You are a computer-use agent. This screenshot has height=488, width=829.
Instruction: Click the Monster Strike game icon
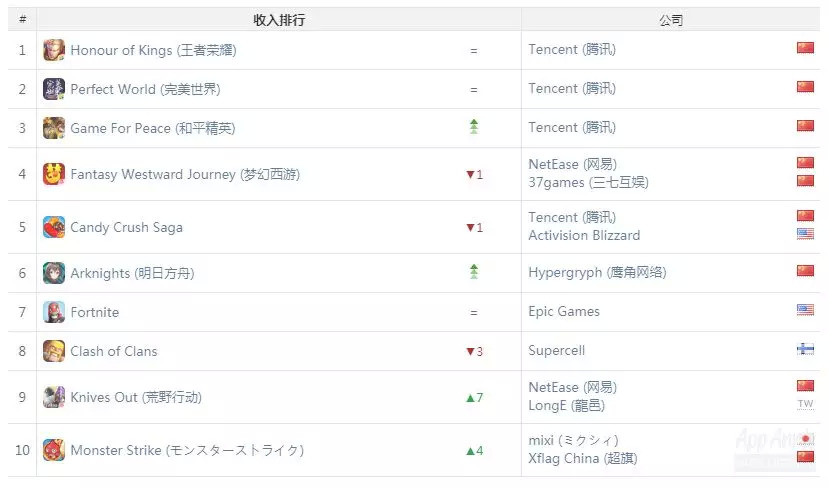(x=54, y=450)
